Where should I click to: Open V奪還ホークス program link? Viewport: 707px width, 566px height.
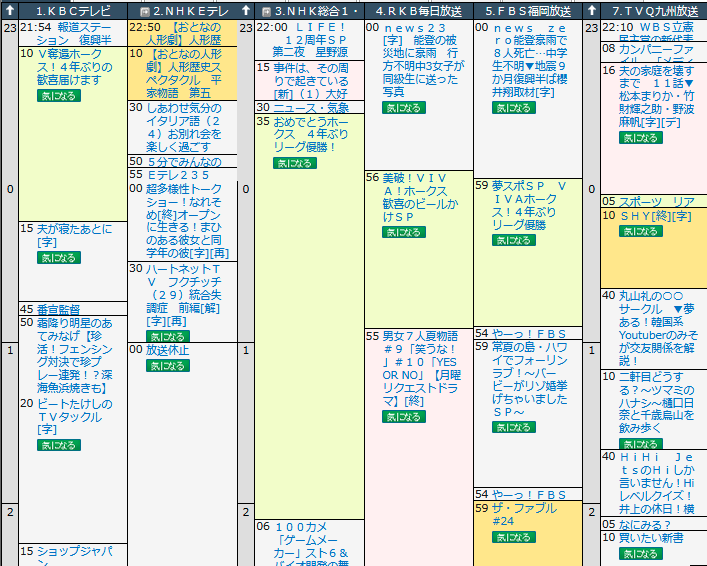pos(75,67)
